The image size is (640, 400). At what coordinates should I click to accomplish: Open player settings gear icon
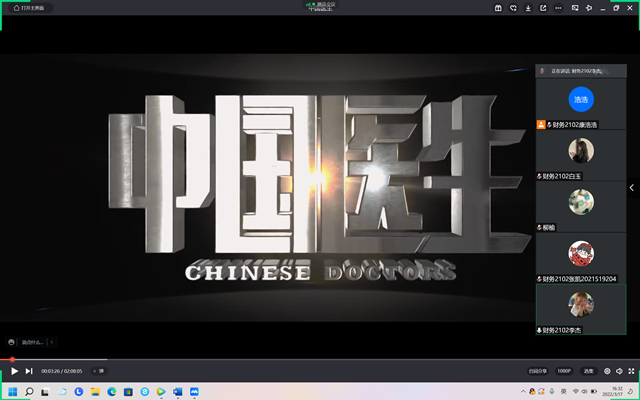coord(607,371)
